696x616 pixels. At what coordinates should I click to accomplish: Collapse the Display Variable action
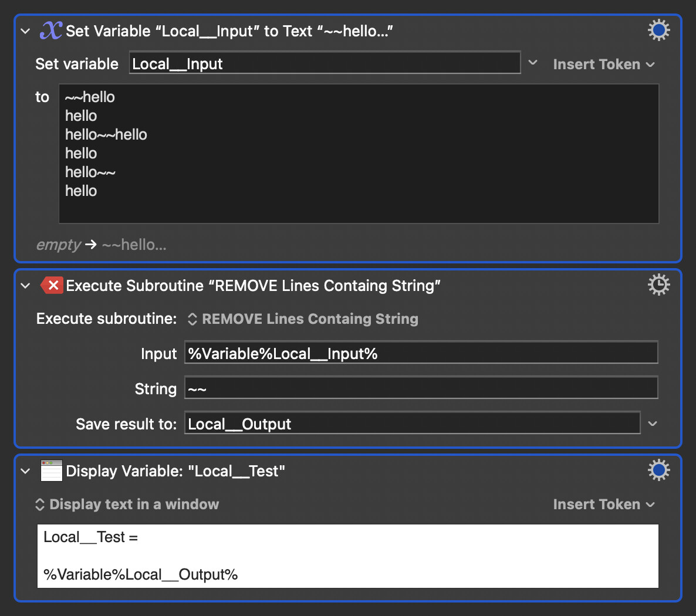click(x=25, y=471)
